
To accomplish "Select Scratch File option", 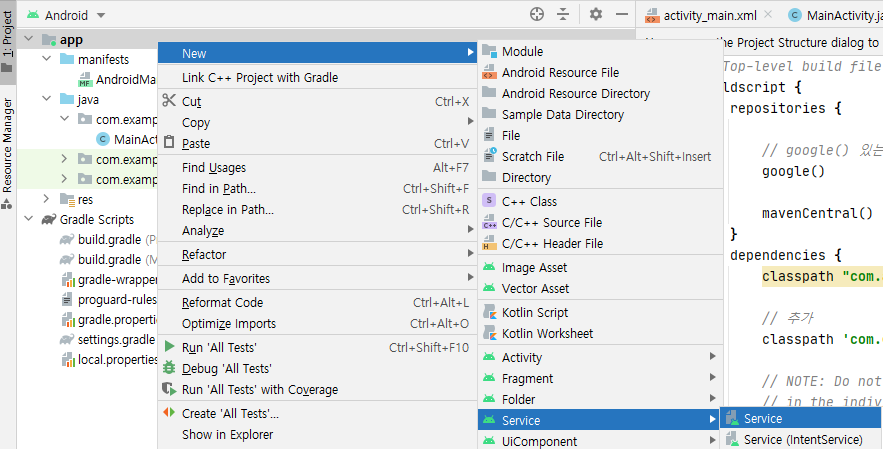I will [599, 156].
